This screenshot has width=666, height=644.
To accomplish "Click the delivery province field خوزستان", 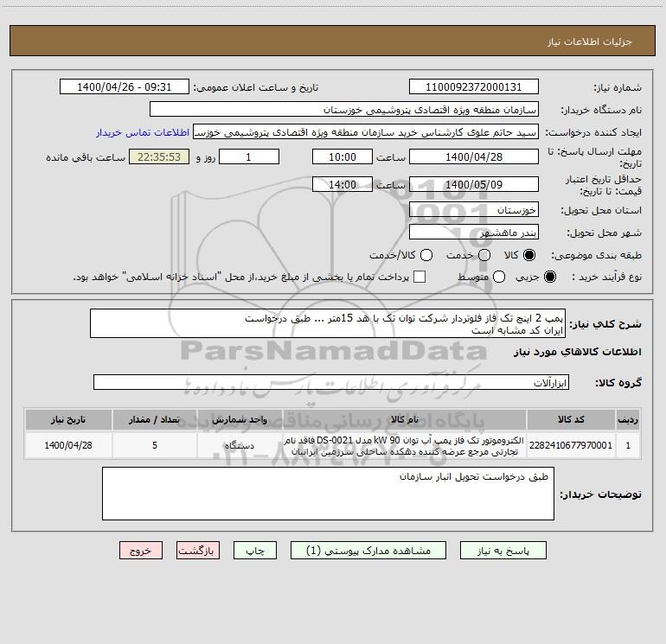I will [x=474, y=209].
